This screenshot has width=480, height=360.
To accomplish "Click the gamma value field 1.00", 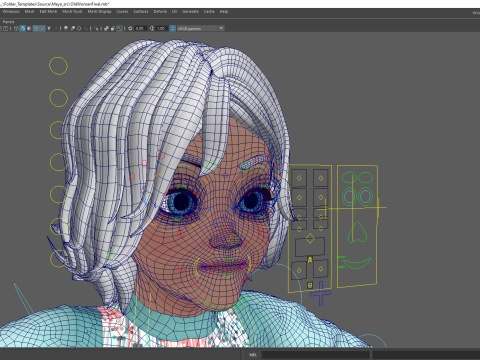I will 161,28.
